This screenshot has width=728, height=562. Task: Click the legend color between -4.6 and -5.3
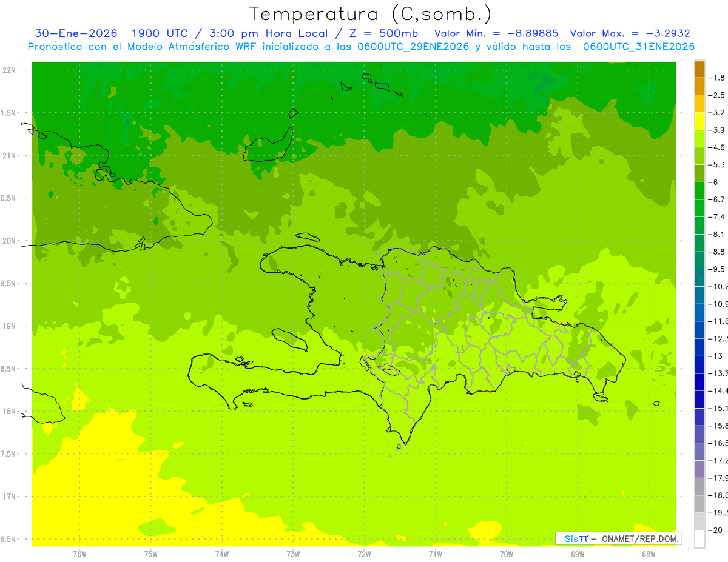click(x=699, y=156)
